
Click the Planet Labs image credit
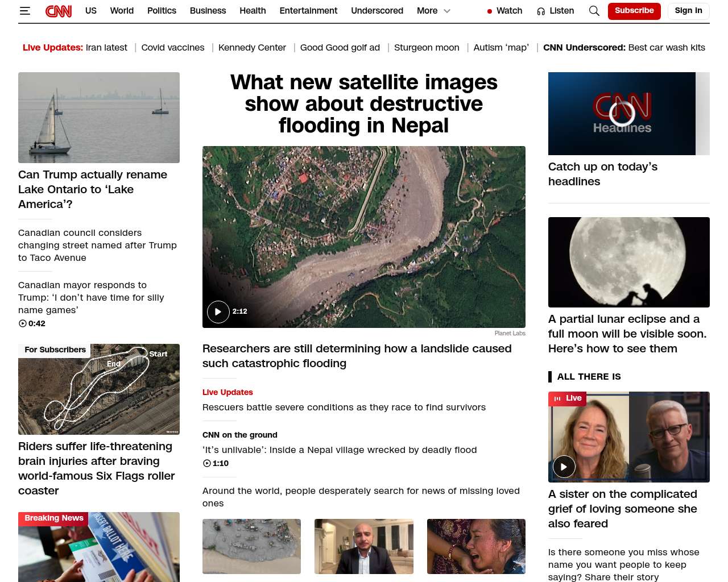pos(510,334)
